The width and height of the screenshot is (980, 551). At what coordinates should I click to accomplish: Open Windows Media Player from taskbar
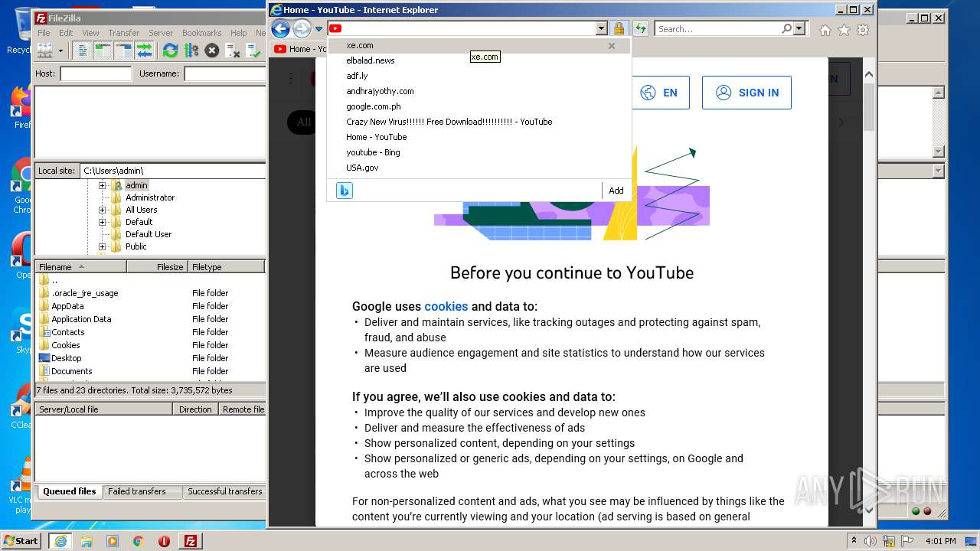(x=113, y=541)
